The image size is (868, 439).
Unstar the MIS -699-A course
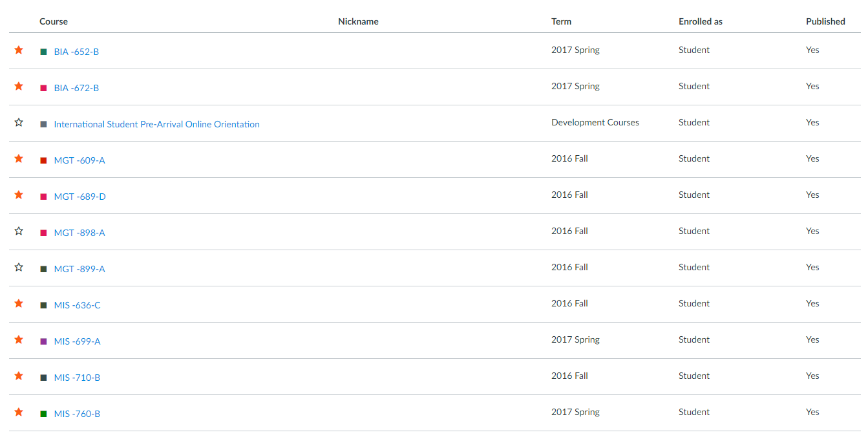coord(19,339)
